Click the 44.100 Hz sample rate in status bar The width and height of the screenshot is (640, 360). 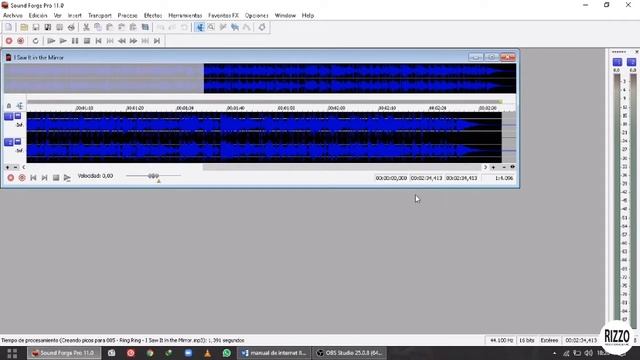click(501, 340)
